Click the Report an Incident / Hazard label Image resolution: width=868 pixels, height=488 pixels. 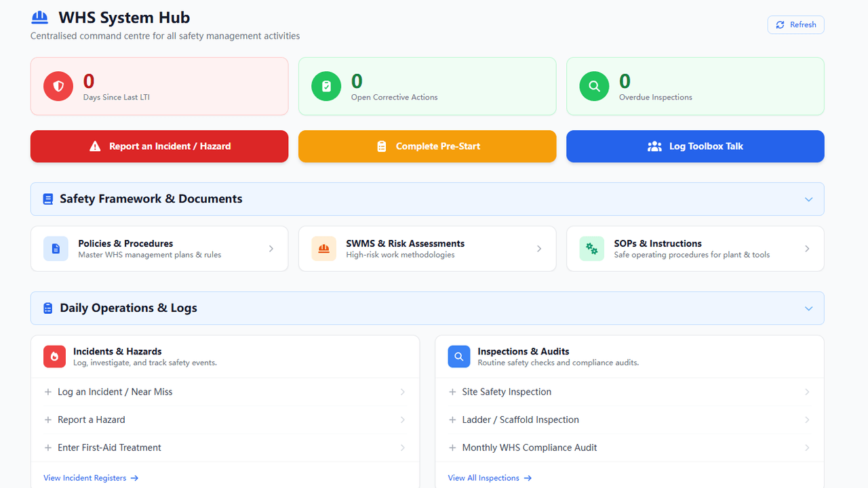[170, 146]
